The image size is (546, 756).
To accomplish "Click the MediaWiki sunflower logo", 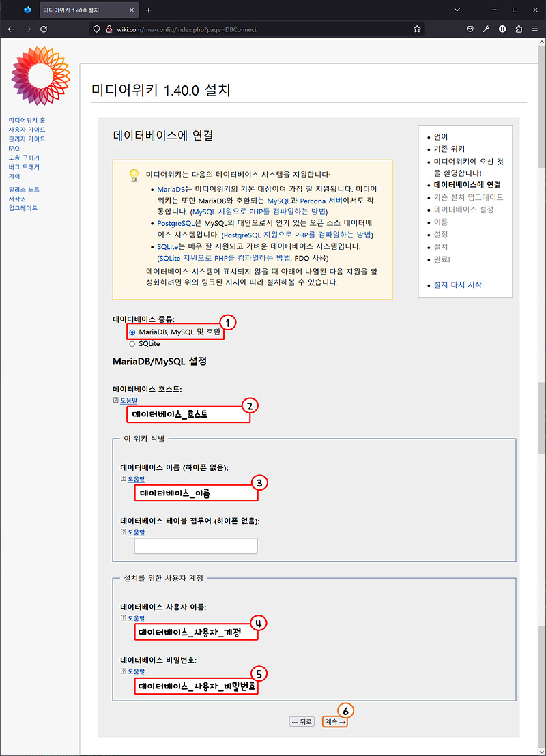I will click(x=40, y=76).
